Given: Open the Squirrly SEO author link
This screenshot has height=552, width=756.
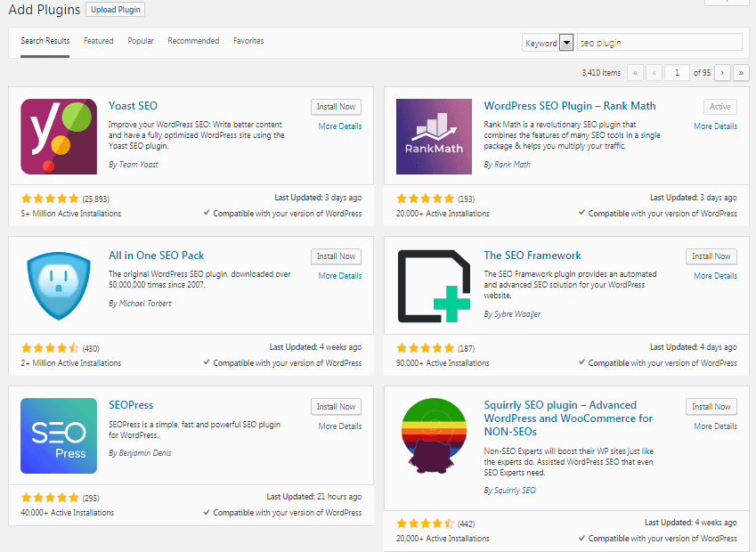Looking at the screenshot, I should [x=515, y=491].
